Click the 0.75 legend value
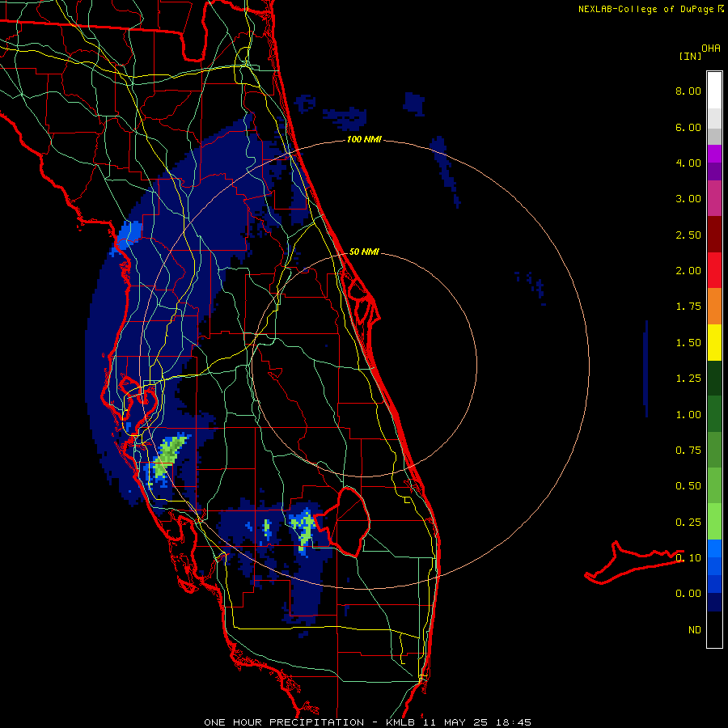This screenshot has height=728, width=728. (688, 451)
